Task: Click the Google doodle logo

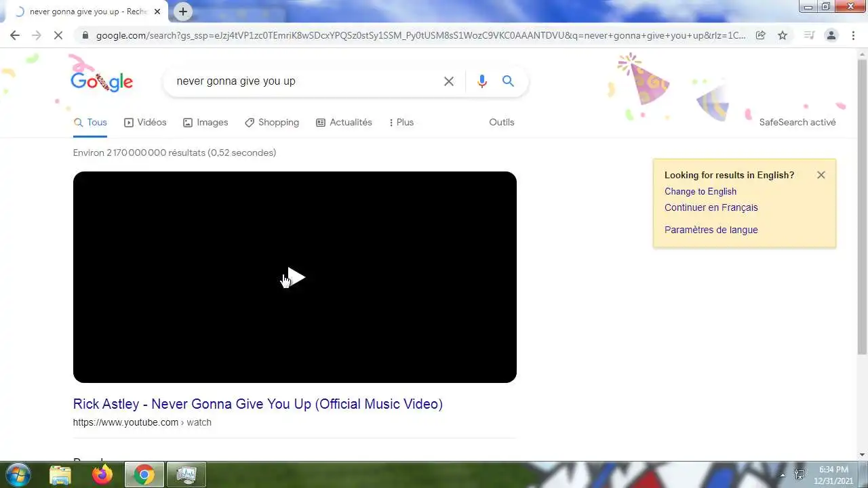Action: coord(102,81)
